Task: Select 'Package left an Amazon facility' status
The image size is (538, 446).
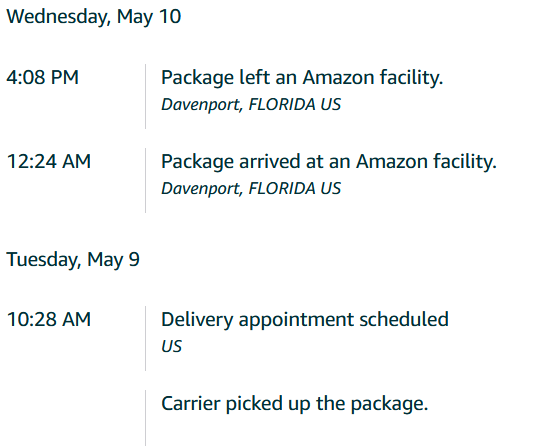Action: (302, 78)
